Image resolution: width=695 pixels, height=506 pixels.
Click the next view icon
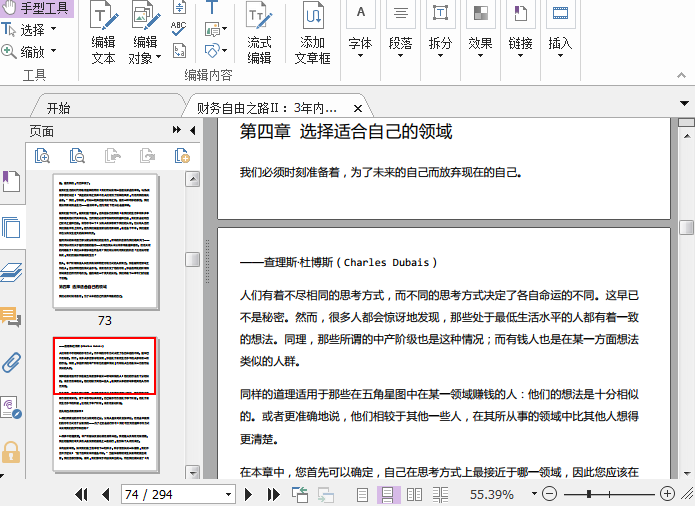click(x=326, y=494)
